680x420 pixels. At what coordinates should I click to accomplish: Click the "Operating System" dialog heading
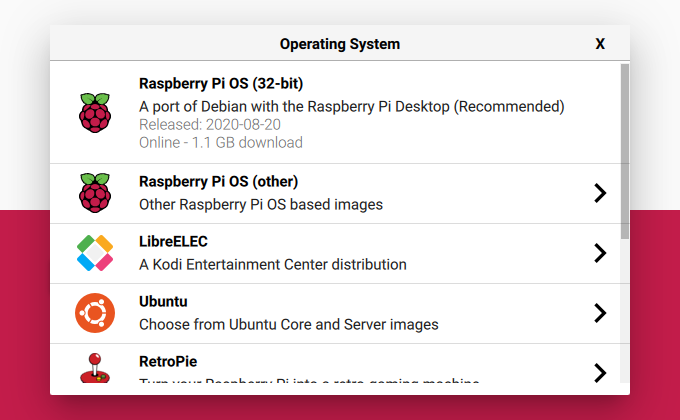click(340, 44)
